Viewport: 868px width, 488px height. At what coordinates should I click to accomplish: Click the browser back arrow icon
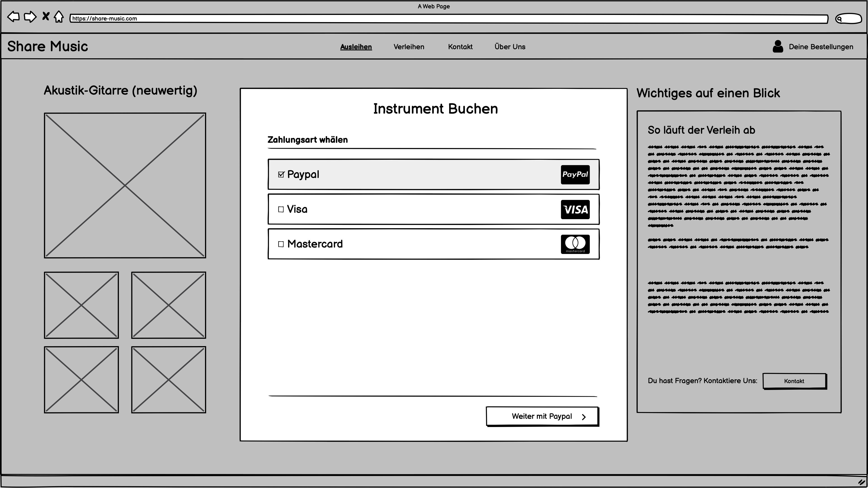14,16
